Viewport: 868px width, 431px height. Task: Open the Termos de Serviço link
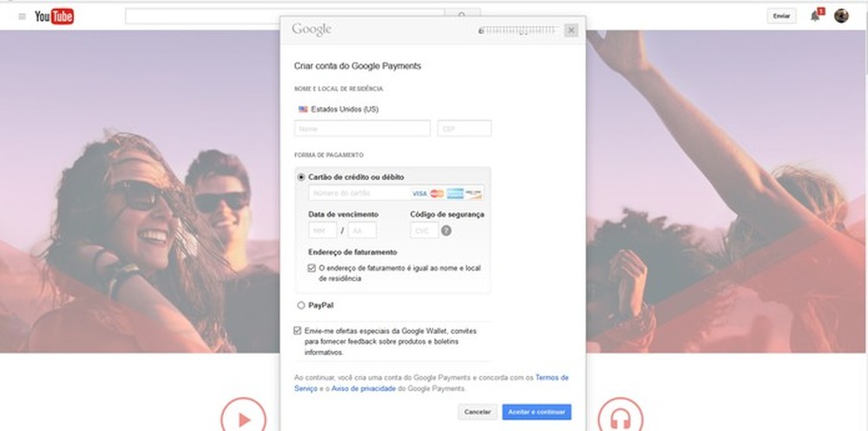552,378
